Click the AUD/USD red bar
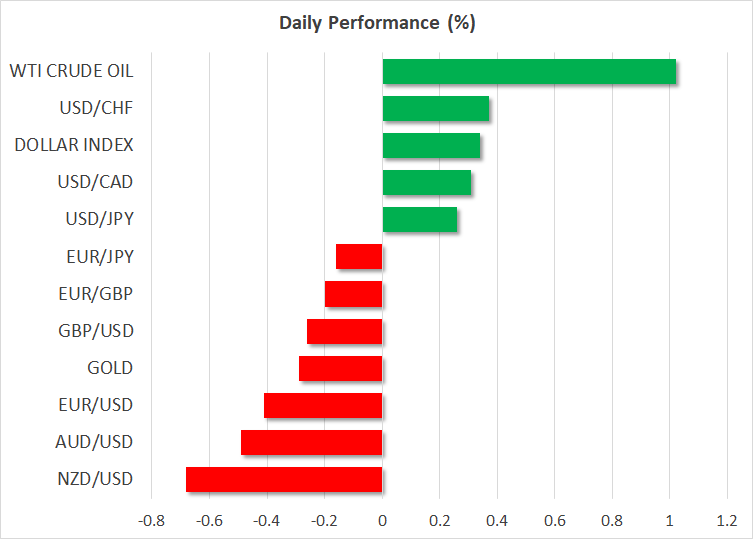753x539 pixels. click(312, 442)
